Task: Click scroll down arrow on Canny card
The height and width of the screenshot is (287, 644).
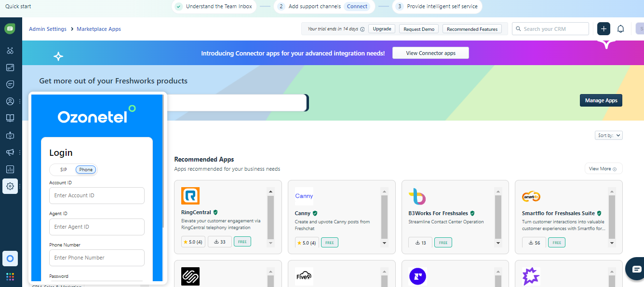Action: point(385,243)
